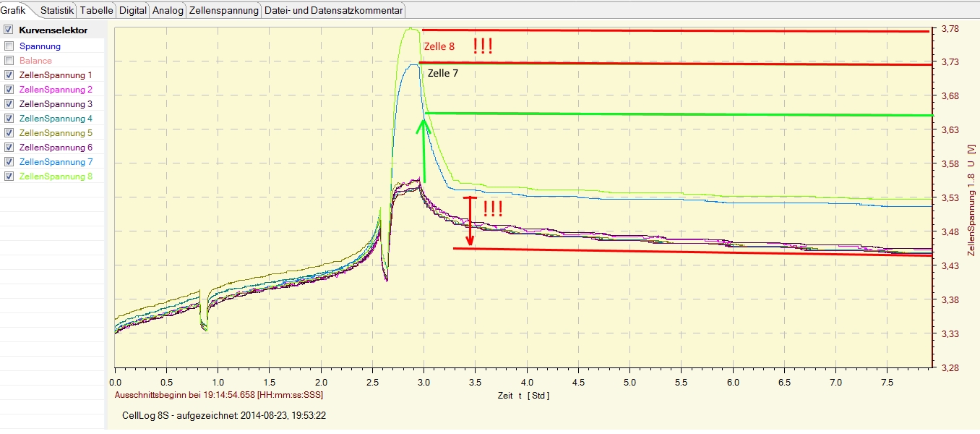This screenshot has height=434, width=980.
Task: Open the Analog tab
Action: (168, 11)
